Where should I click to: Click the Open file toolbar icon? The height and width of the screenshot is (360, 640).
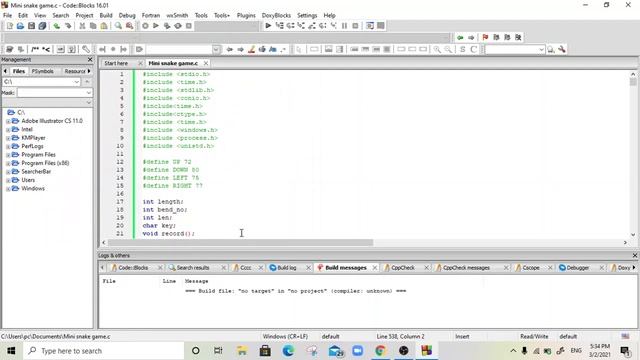tap(20, 26)
